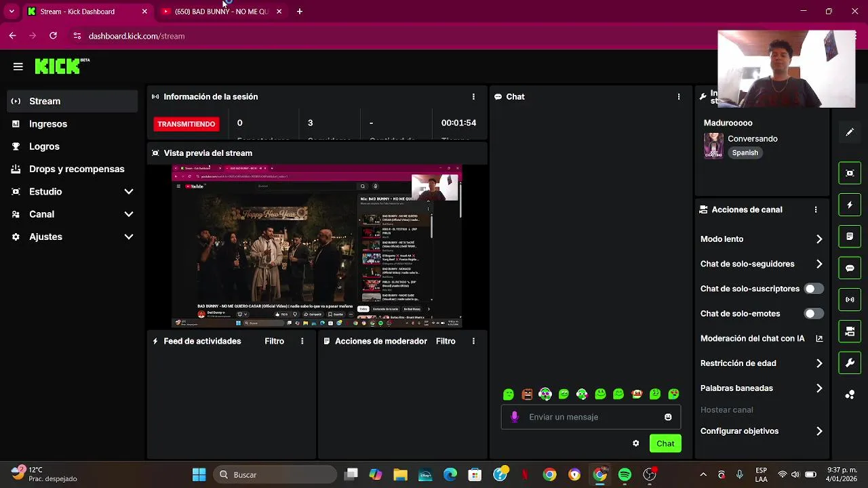The width and height of the screenshot is (868, 488).
Task: Open a new browser tab
Action: (x=300, y=12)
